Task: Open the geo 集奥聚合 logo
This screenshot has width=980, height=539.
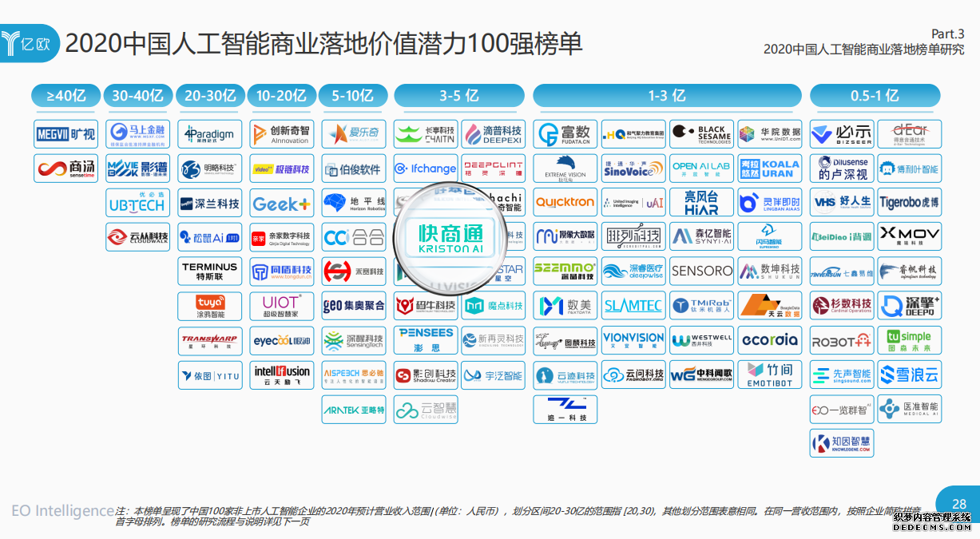Action: tap(354, 306)
